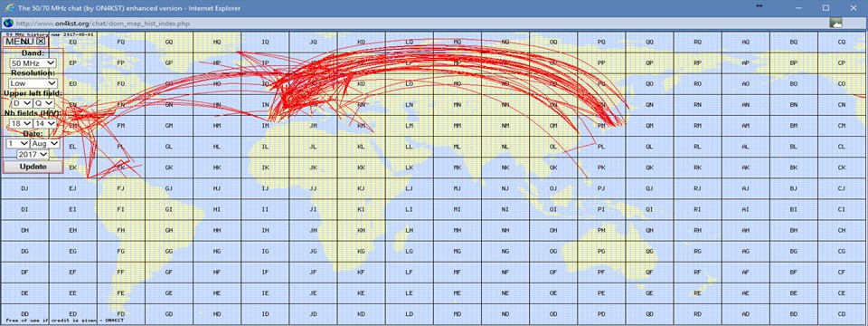Click the PM grid square near Japan

[601, 126]
